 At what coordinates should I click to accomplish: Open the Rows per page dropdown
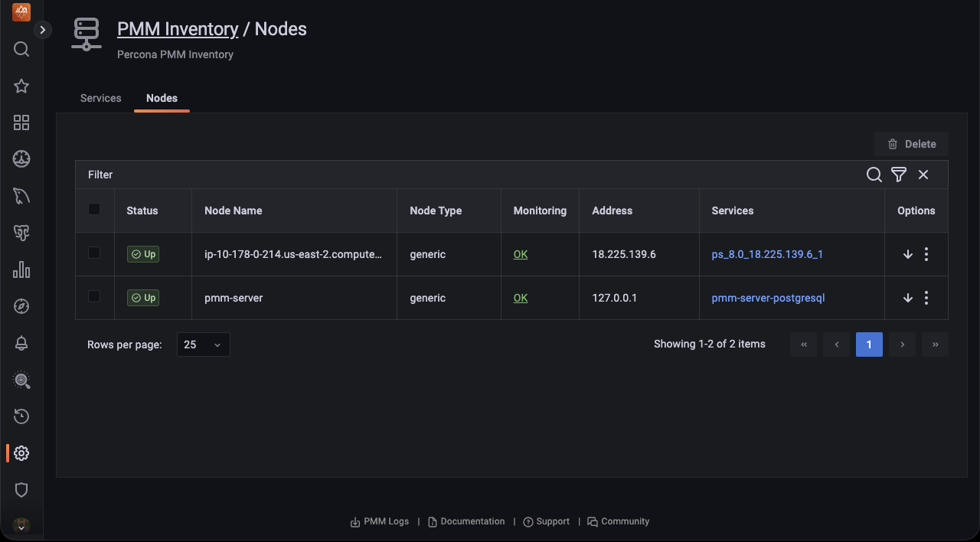(203, 344)
